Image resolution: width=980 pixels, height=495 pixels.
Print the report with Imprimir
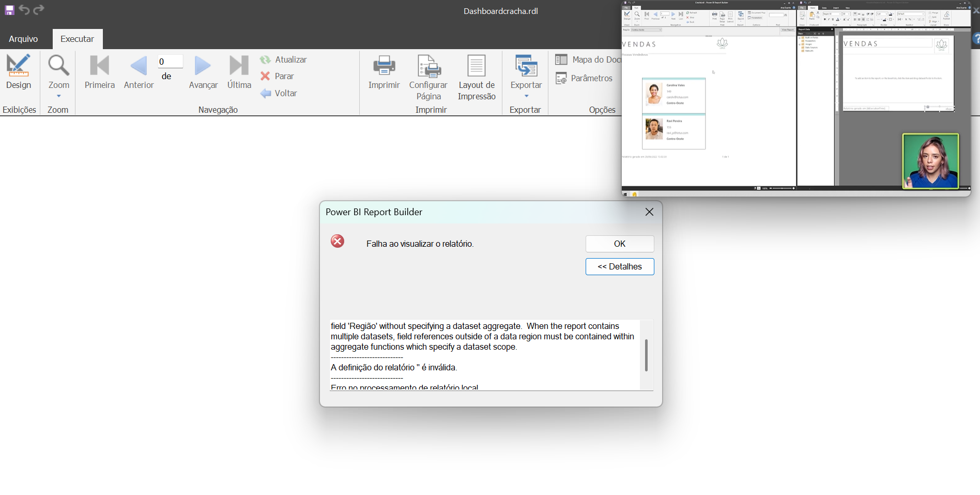pos(384,72)
